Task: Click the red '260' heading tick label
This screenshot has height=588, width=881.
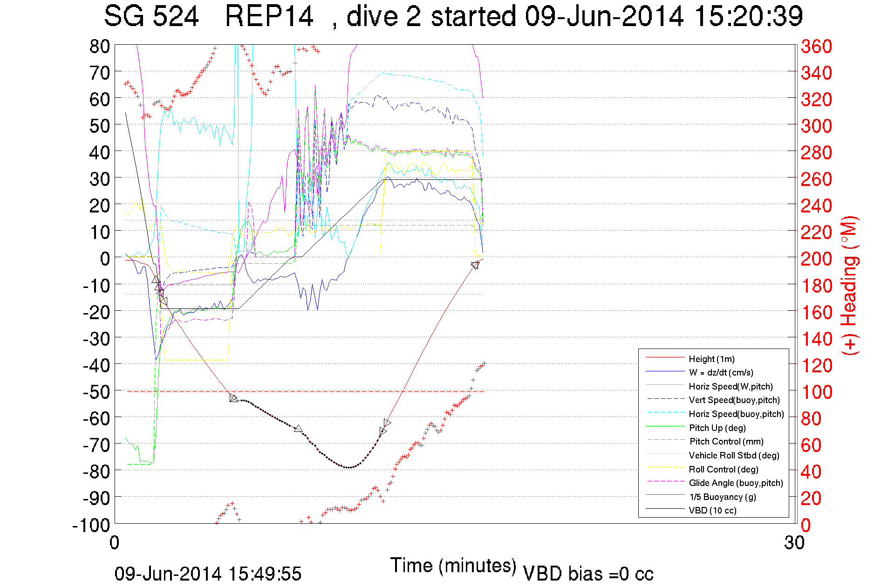Action: (816, 179)
